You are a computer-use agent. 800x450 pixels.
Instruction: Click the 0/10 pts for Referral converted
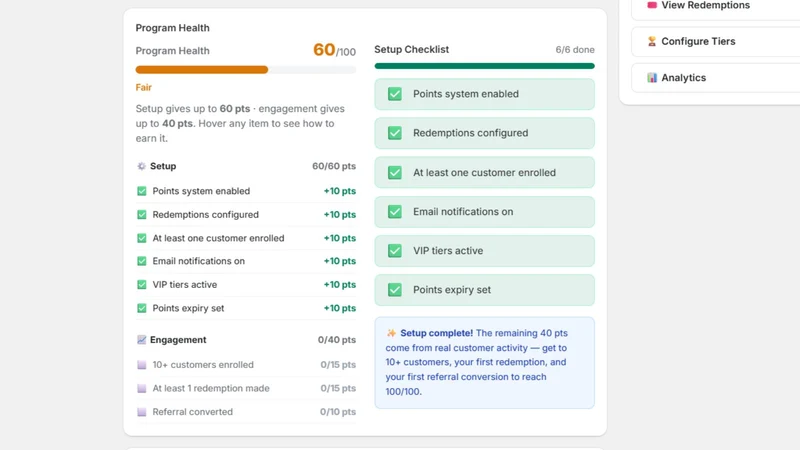pyautogui.click(x=338, y=412)
